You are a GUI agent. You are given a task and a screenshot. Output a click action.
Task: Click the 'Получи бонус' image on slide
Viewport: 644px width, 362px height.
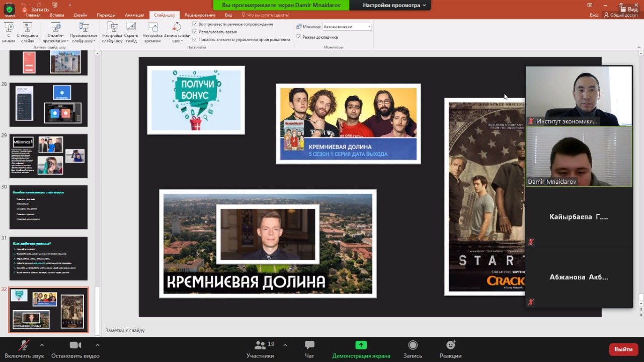pos(196,100)
